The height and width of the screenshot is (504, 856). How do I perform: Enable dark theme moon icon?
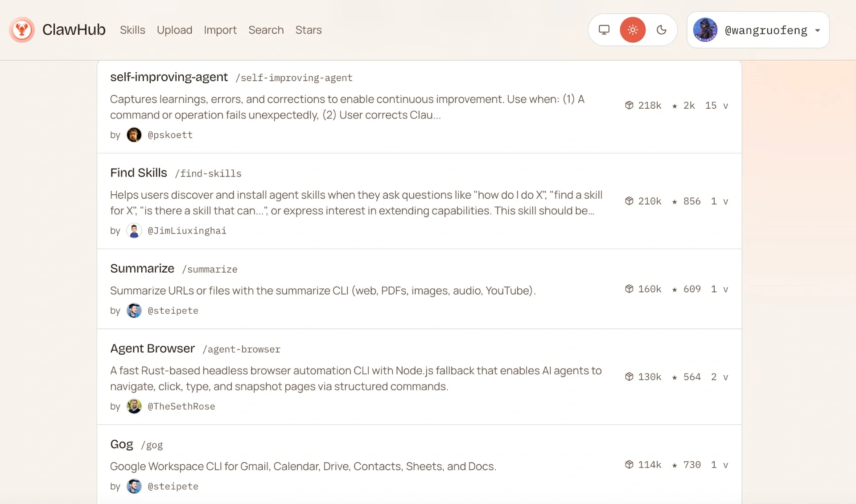[662, 30]
